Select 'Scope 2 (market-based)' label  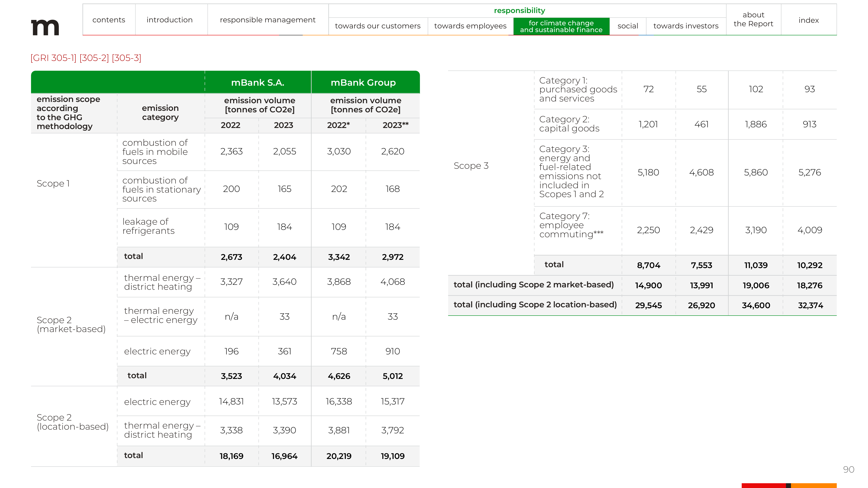[71, 325]
